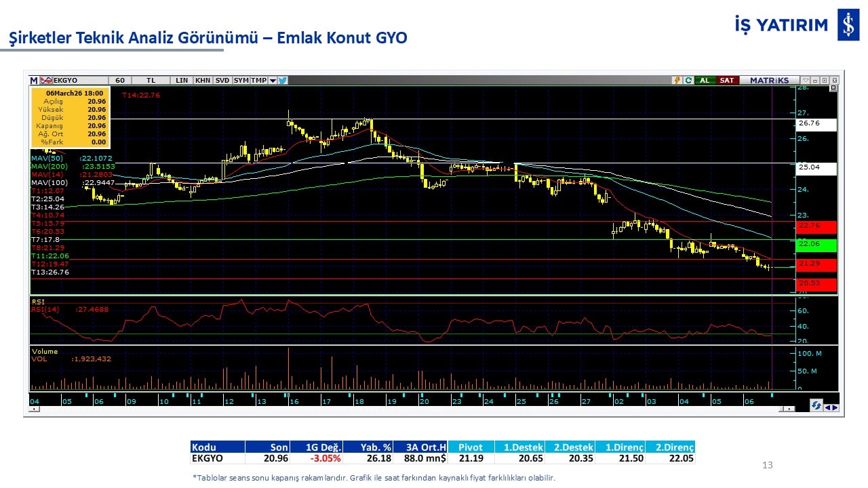Click the green 22.06 price level label
868x488 pixels.
(816, 245)
